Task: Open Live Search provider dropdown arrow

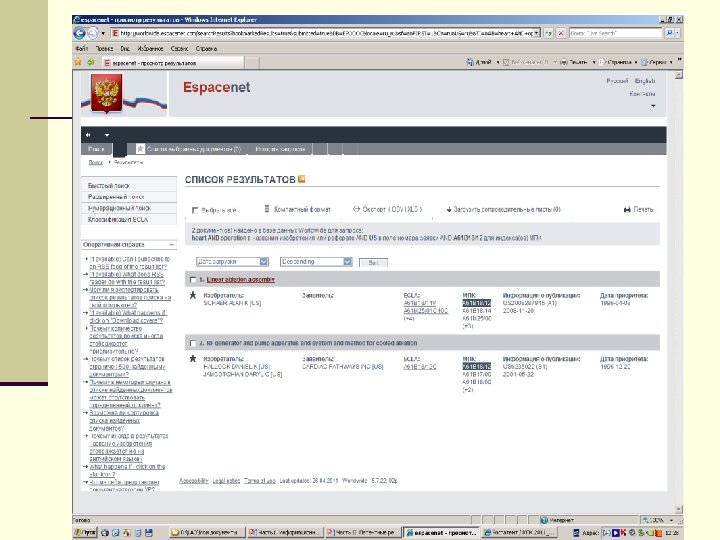Action: point(677,33)
